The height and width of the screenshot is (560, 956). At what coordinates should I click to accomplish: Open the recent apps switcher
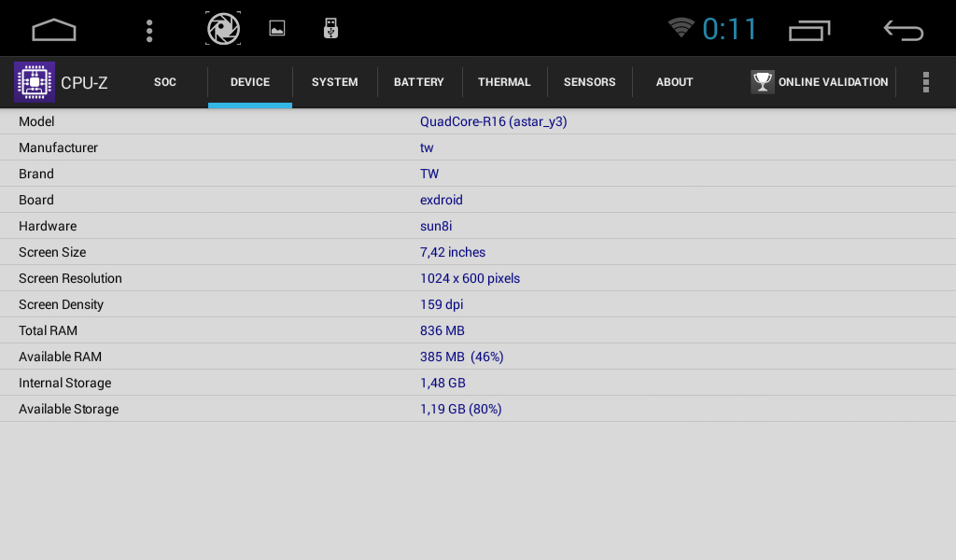point(809,31)
